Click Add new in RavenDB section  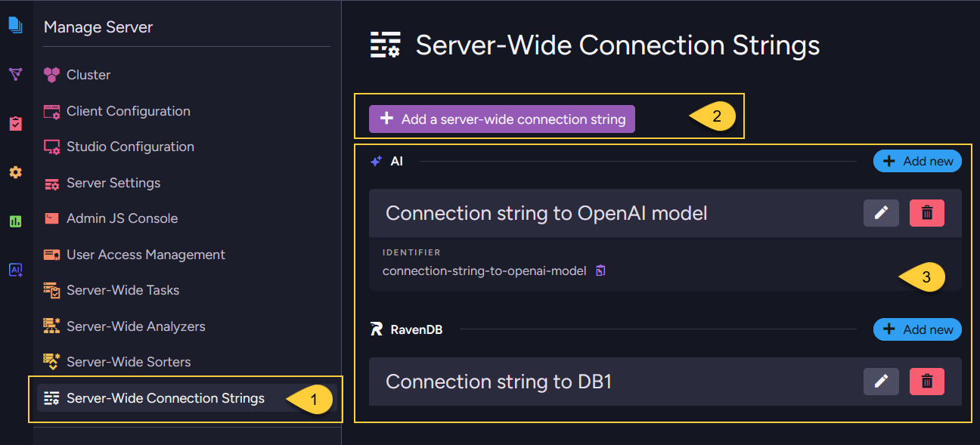click(x=917, y=329)
